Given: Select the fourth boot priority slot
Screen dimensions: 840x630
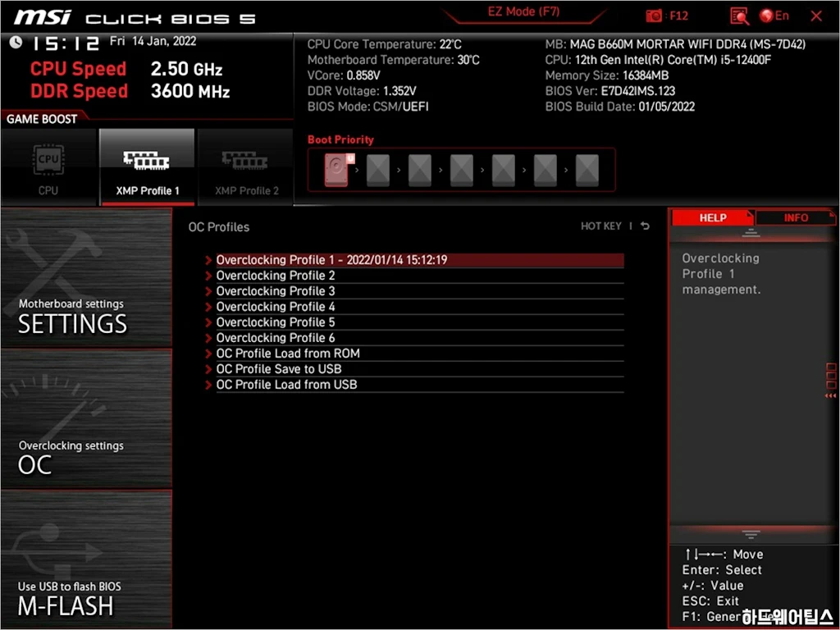Looking at the screenshot, I should (x=462, y=171).
